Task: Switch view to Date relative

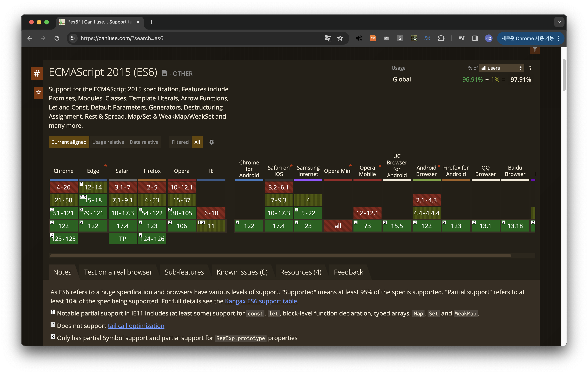Action: [144, 142]
